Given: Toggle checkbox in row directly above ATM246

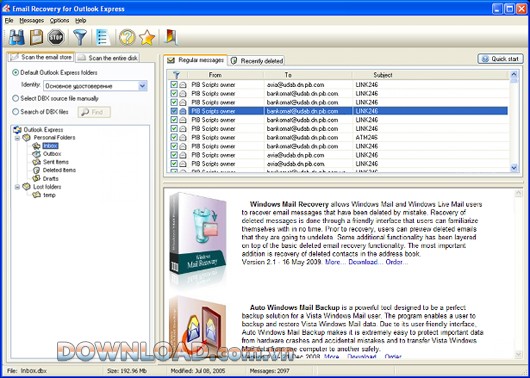Looking at the screenshot, I should (x=174, y=128).
